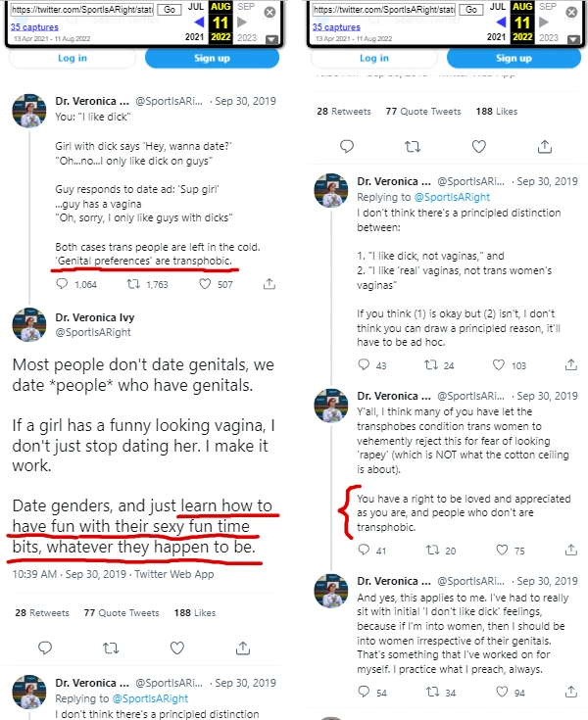
Task: Like the tweet with 507 likes
Action: tap(206, 284)
